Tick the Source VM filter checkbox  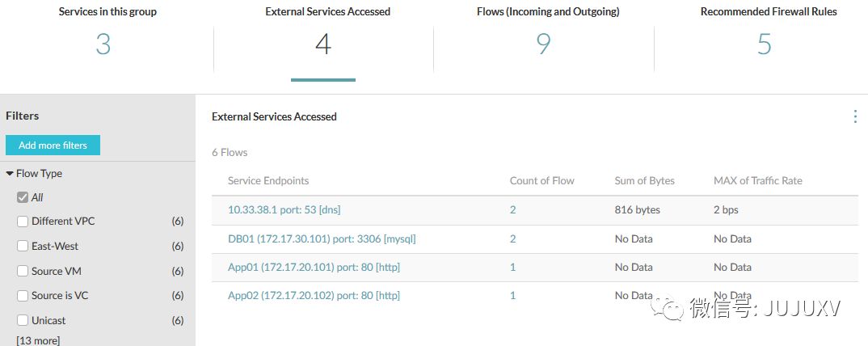(23, 272)
